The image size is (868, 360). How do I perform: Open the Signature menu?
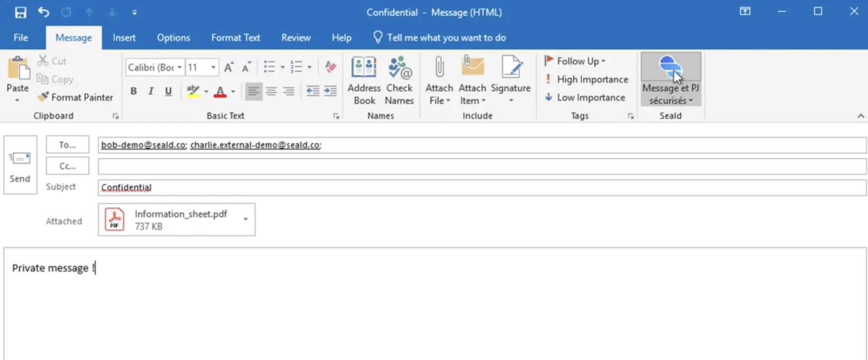coord(511,80)
